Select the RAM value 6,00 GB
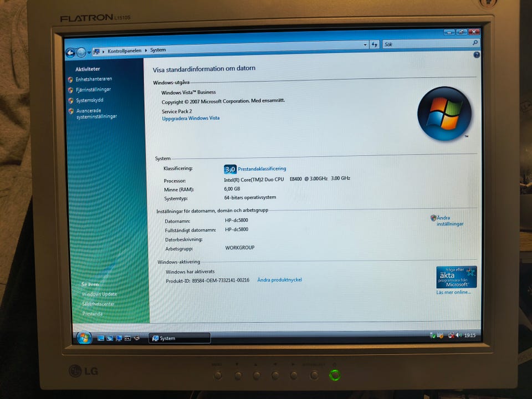Screen dimensions: 532x399 coord(232,189)
